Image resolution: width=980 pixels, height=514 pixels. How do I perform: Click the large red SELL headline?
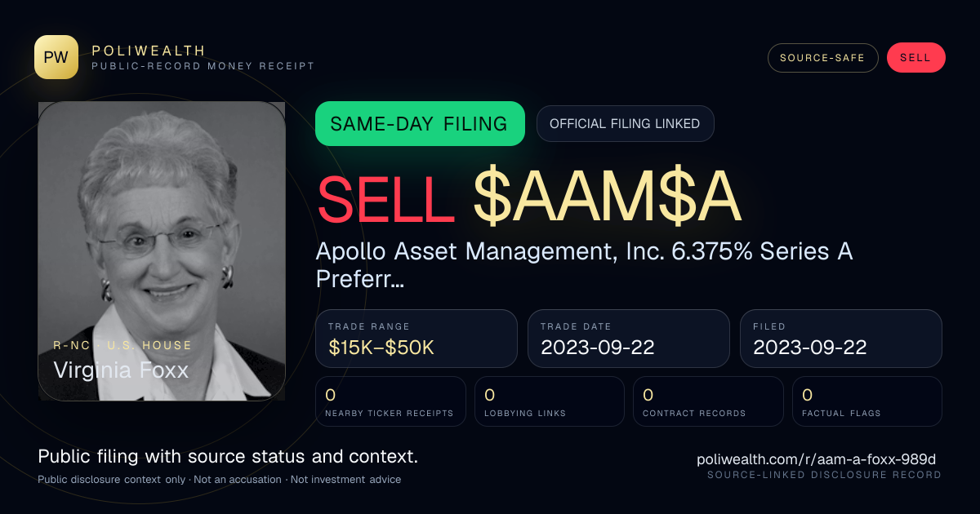click(385, 199)
